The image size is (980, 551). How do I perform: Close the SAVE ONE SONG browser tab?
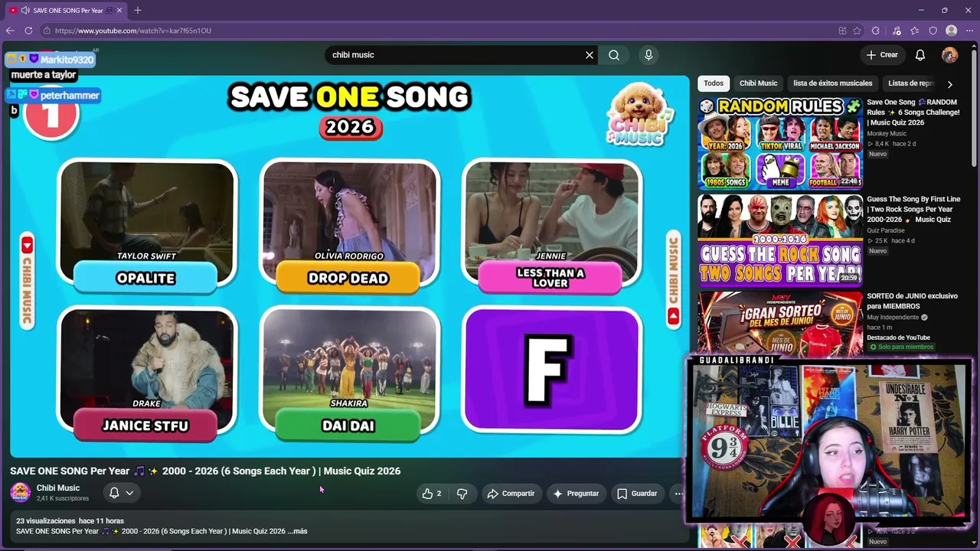click(x=119, y=10)
